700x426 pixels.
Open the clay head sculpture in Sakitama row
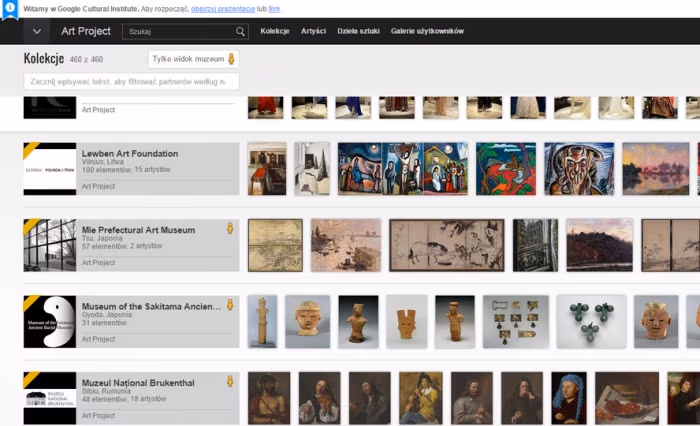308,322
